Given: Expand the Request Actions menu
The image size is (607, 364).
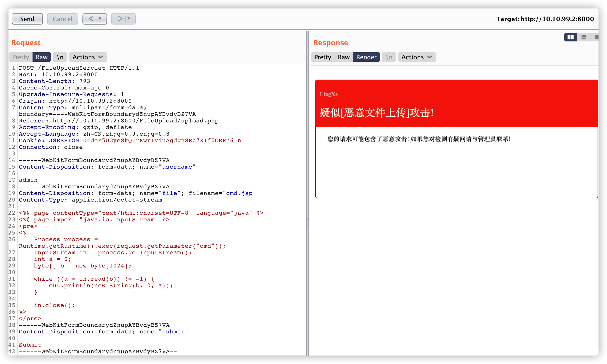Looking at the screenshot, I should tap(88, 57).
